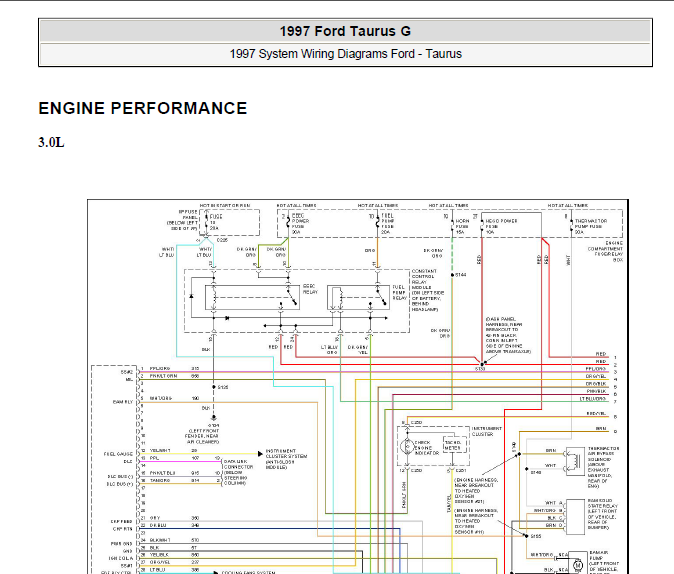The width and height of the screenshot is (674, 574).
Task: Select the I/P Fuse Panel label
Action: click(x=182, y=220)
